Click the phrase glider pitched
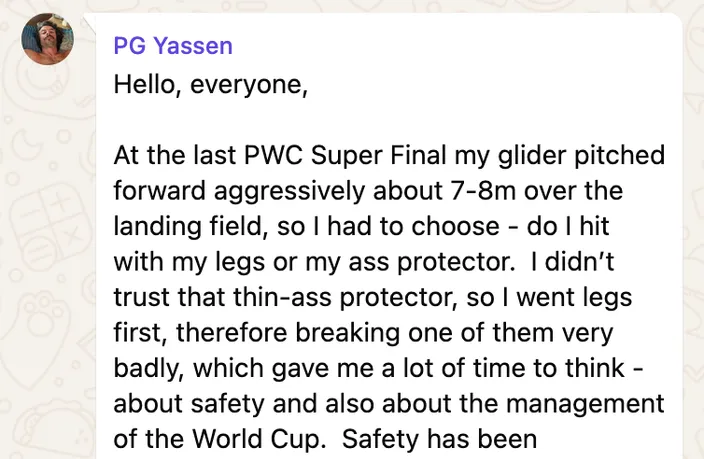This screenshot has height=459, width=704. point(581,155)
